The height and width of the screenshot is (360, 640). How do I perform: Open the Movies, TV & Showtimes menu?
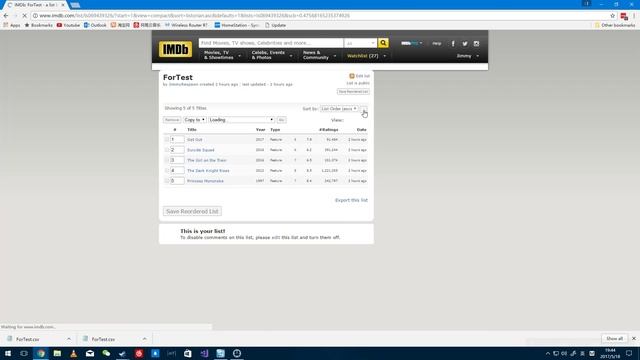coord(222,55)
